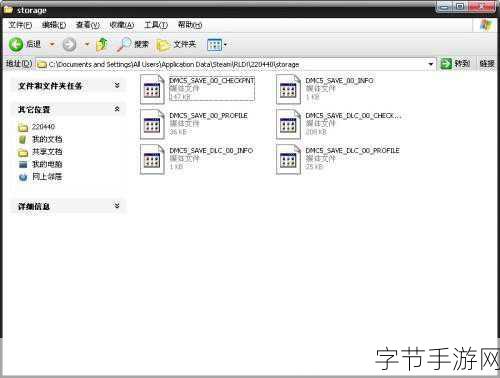The height and width of the screenshot is (378, 500).
Task: Click the Views layout icon
Action: 214,45
